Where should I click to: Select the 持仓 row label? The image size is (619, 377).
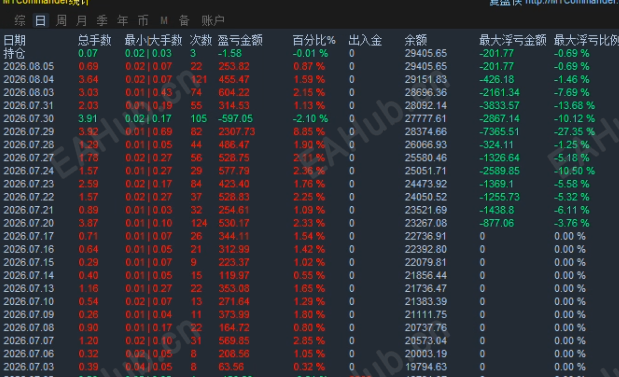(x=15, y=53)
